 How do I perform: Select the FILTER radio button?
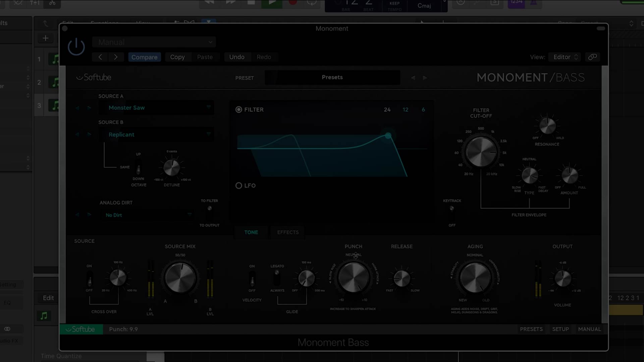[x=239, y=110]
